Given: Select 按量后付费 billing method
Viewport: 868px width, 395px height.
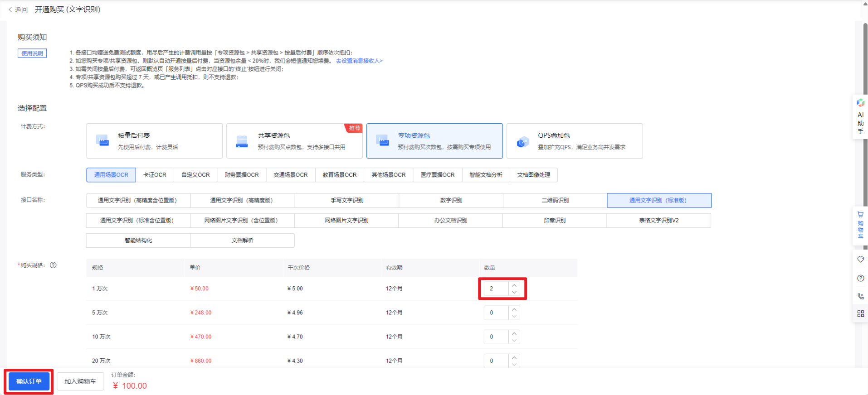Looking at the screenshot, I should pyautogui.click(x=154, y=141).
